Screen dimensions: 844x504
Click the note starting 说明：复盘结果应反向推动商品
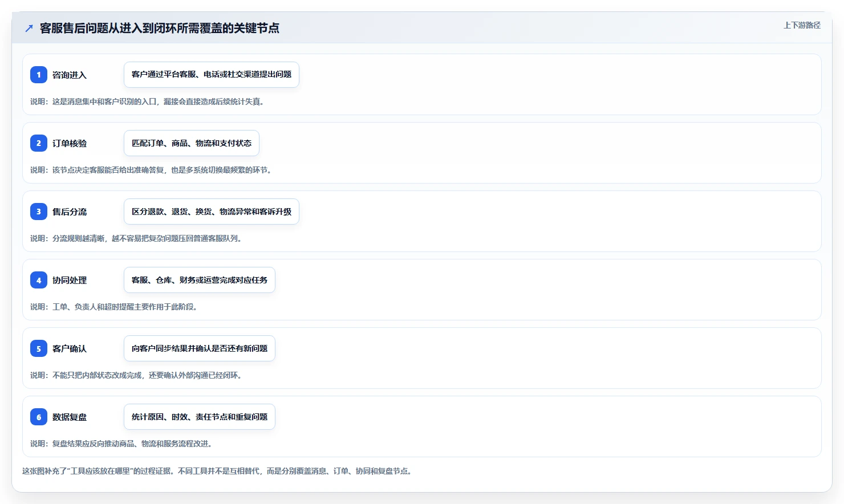point(122,444)
